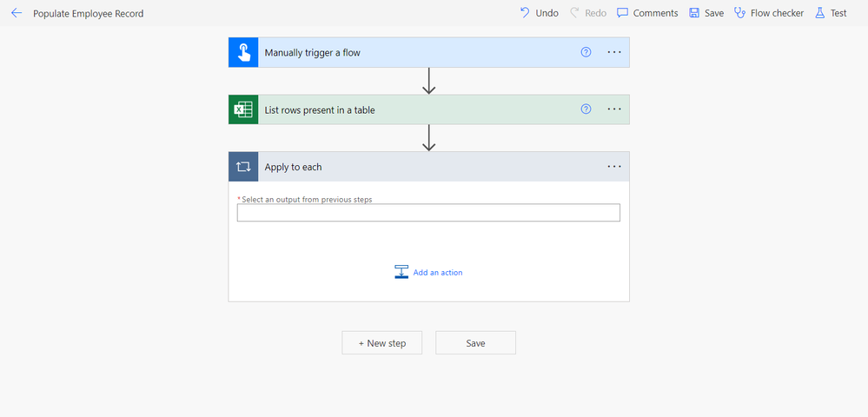Image resolution: width=868 pixels, height=417 pixels.
Task: Click the manual trigger hand icon
Action: [243, 53]
